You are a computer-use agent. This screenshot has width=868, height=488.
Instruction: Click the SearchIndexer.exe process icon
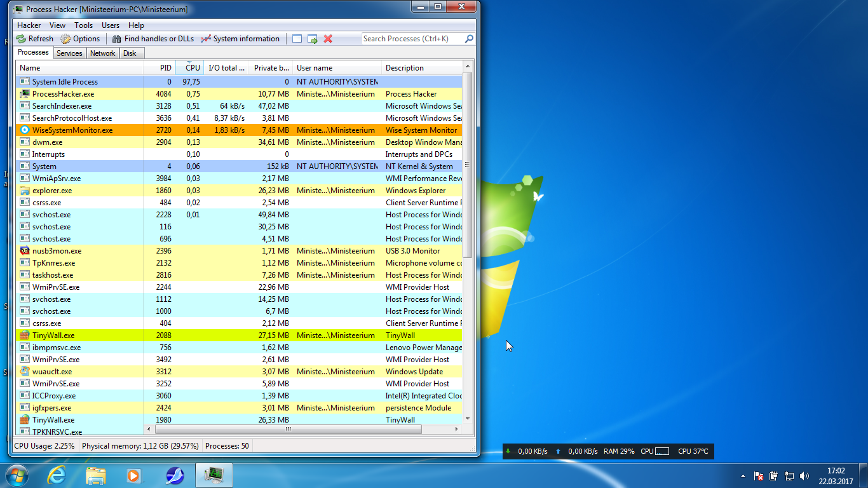pyautogui.click(x=25, y=106)
